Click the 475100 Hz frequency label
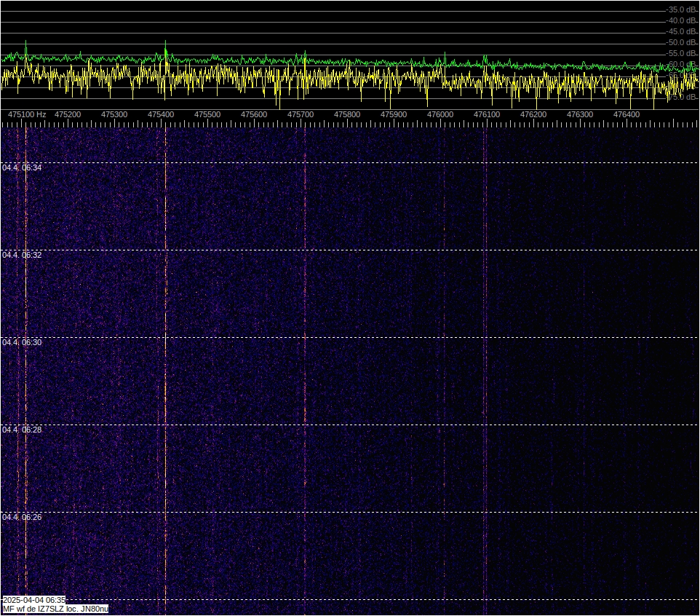Screen dimensions: 700x616 (x=27, y=114)
